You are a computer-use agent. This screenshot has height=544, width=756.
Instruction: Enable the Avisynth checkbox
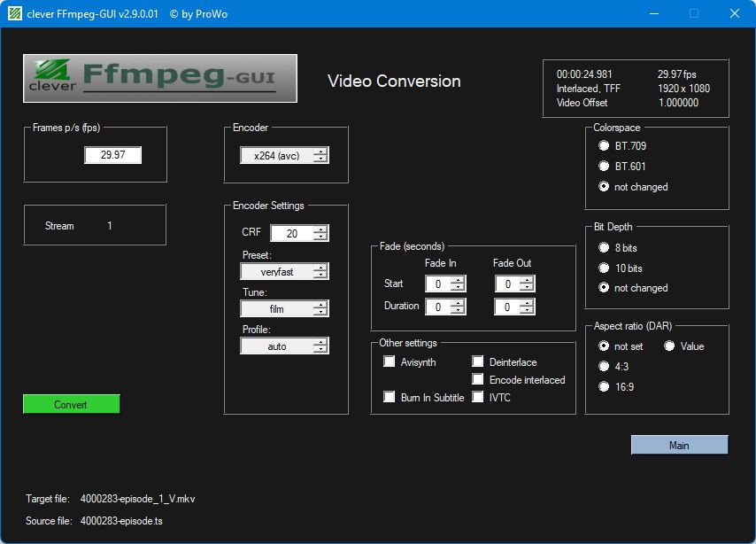click(390, 361)
